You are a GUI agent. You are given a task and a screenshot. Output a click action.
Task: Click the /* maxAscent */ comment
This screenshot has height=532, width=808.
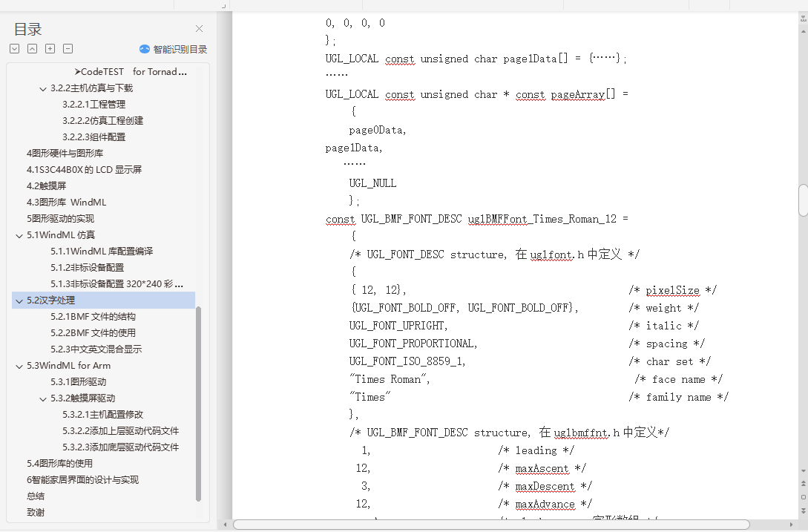pyautogui.click(x=542, y=469)
